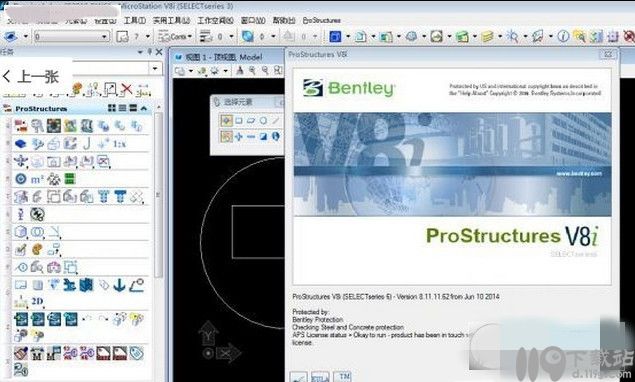Click the scroll-up arrow of the Tasks panel
Viewport: 635px width, 382px height.
tap(158, 108)
